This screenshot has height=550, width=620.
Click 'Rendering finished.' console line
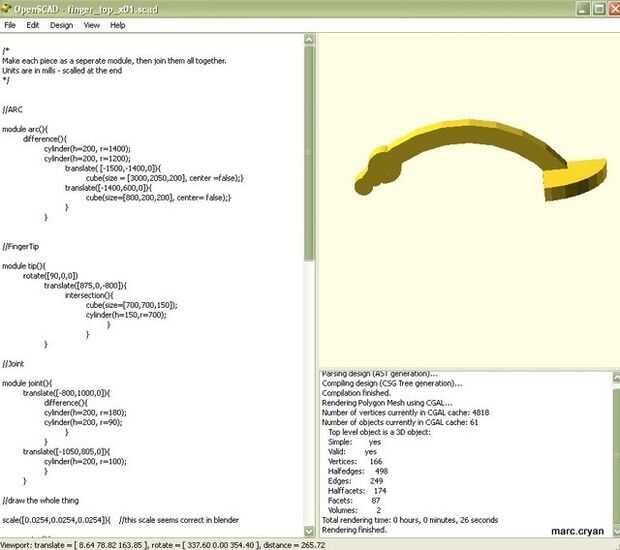(354, 530)
